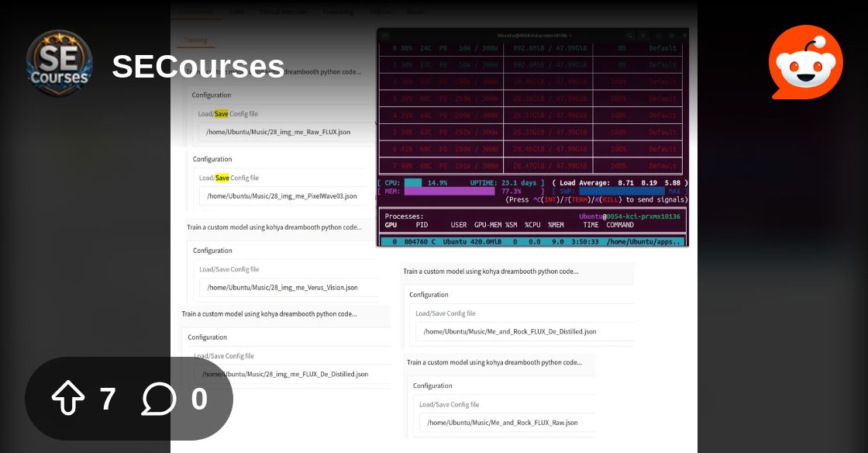Click the purple MEM usage bar
Image resolution: width=868 pixels, height=453 pixels.
click(x=449, y=191)
